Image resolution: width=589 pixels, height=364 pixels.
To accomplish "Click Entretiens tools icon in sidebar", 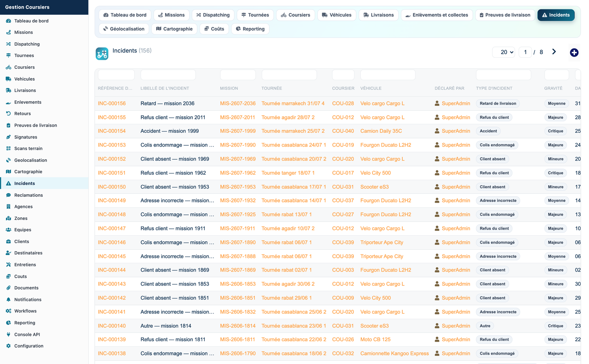I will pos(8,265).
